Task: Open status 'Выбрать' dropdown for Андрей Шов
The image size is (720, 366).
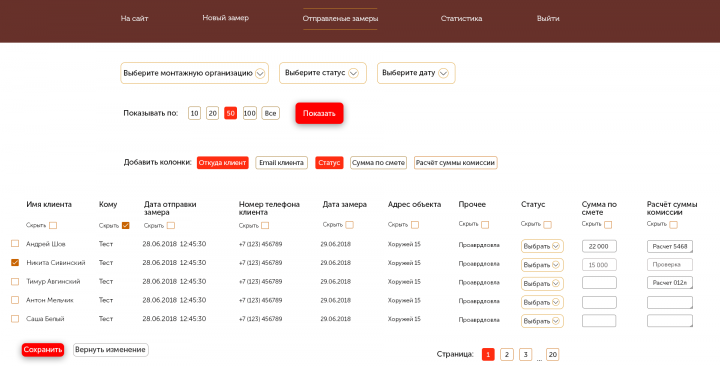Action: click(x=542, y=246)
